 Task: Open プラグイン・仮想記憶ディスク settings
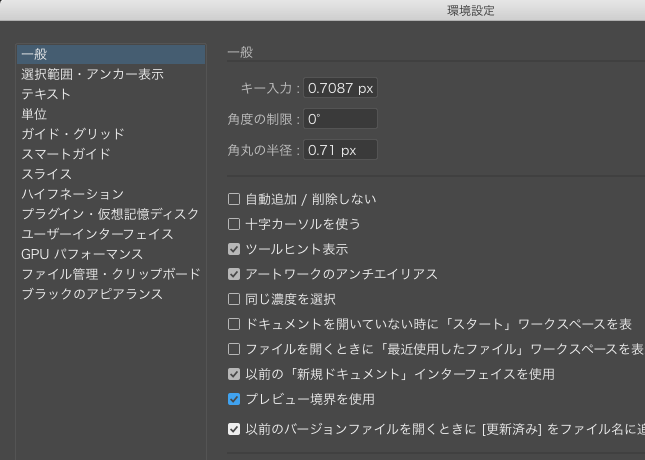(111, 214)
